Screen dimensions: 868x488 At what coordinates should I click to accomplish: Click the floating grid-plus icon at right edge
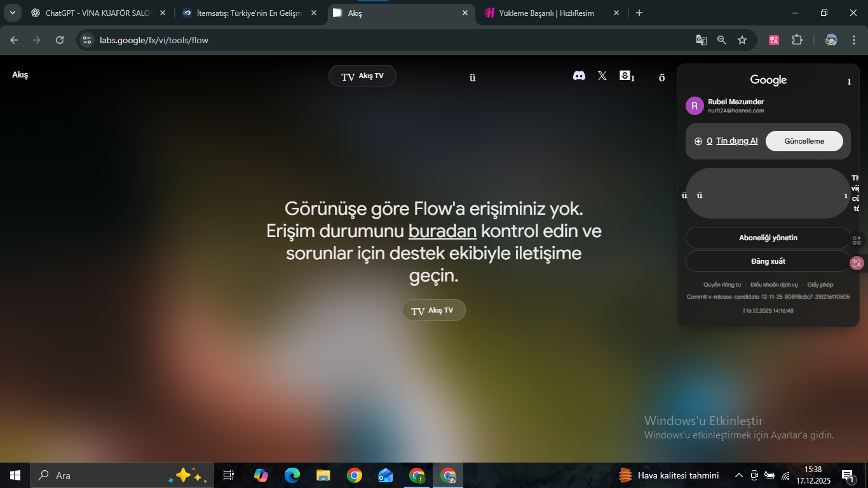tap(857, 240)
